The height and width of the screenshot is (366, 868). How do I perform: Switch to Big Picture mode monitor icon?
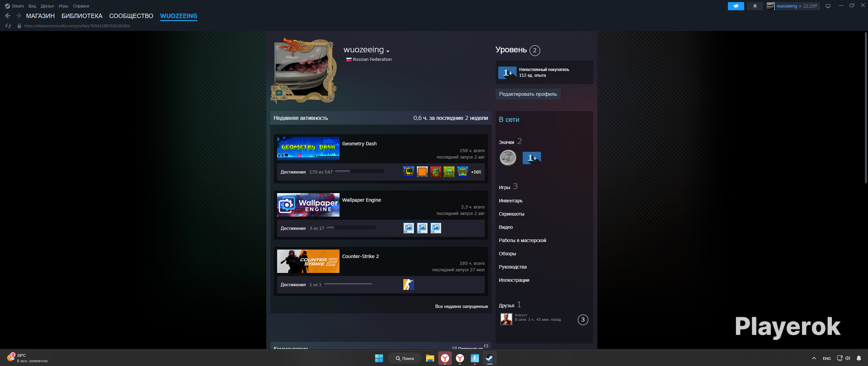click(828, 6)
